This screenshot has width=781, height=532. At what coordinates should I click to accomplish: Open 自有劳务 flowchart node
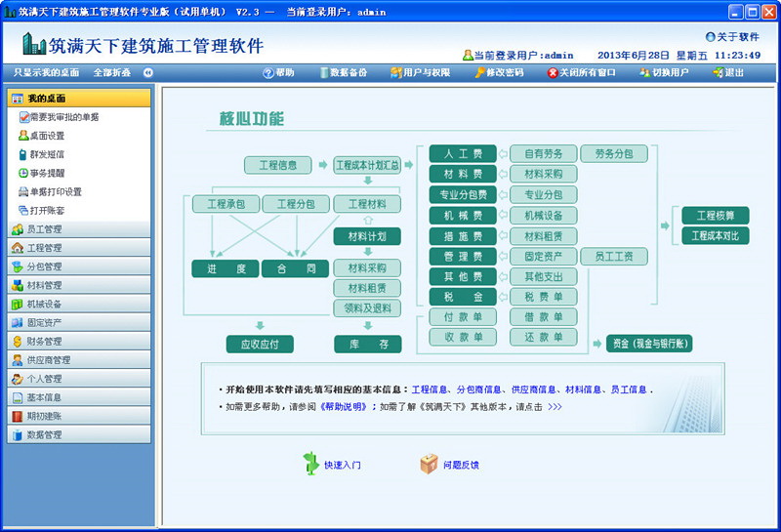click(x=544, y=154)
